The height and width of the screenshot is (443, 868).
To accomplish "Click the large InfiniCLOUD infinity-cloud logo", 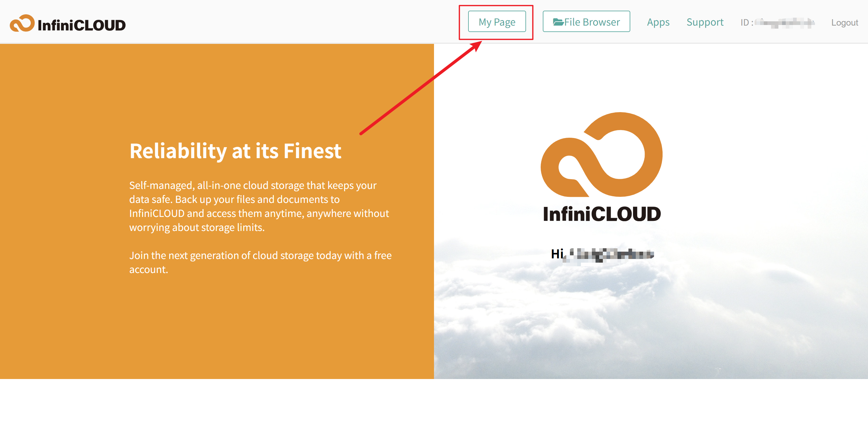I will [601, 167].
